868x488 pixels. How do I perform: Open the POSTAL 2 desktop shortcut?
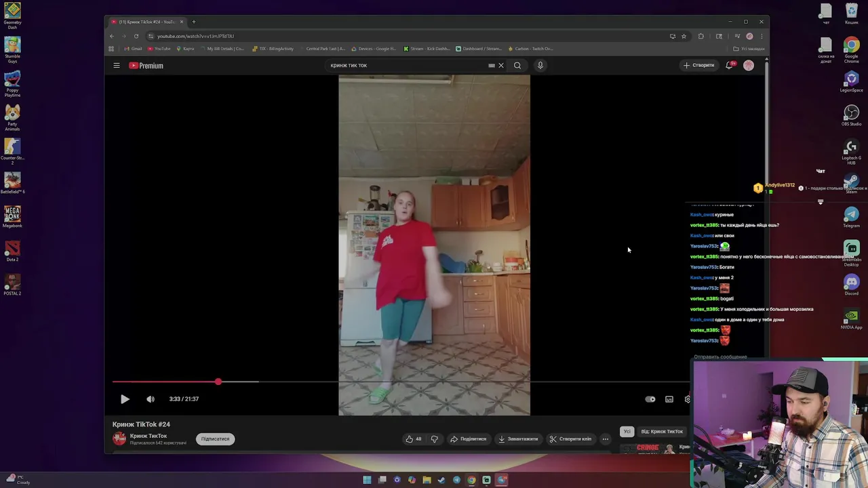pyautogui.click(x=12, y=285)
